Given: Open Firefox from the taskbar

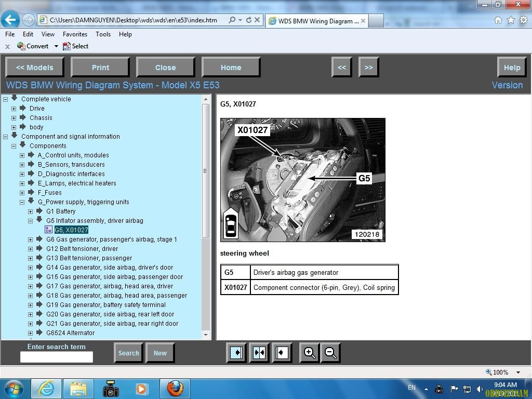Looking at the screenshot, I should (x=175, y=389).
